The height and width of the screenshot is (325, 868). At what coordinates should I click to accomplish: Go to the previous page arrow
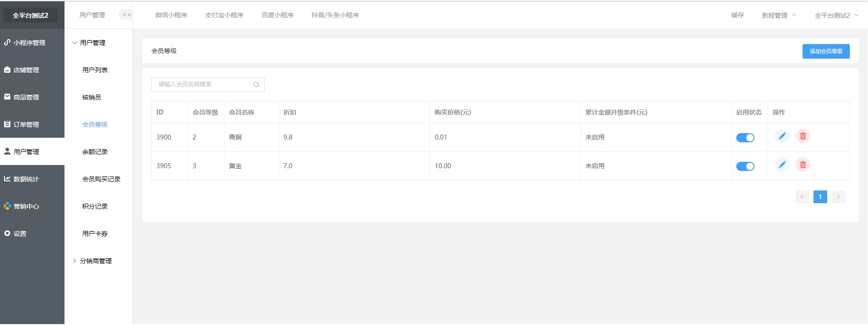coord(802,197)
